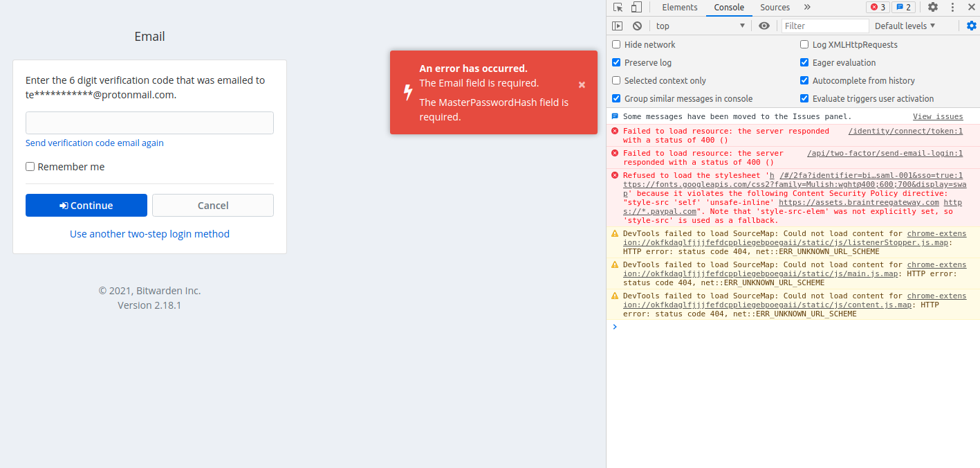The height and width of the screenshot is (468, 980).
Task: Disable Eager evaluation checkbox
Action: coord(804,62)
